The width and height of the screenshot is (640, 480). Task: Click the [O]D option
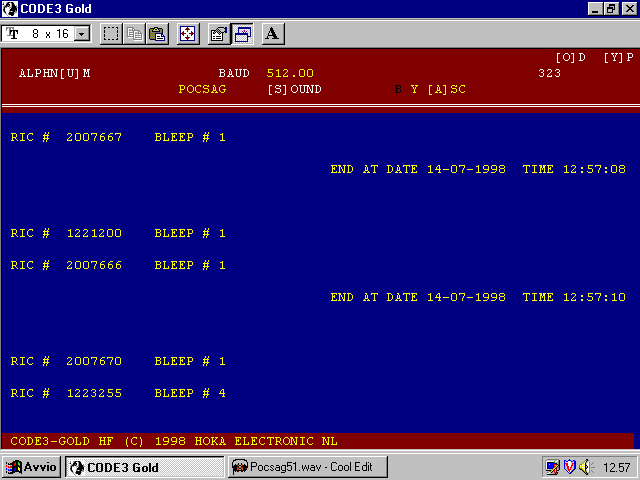point(570,58)
